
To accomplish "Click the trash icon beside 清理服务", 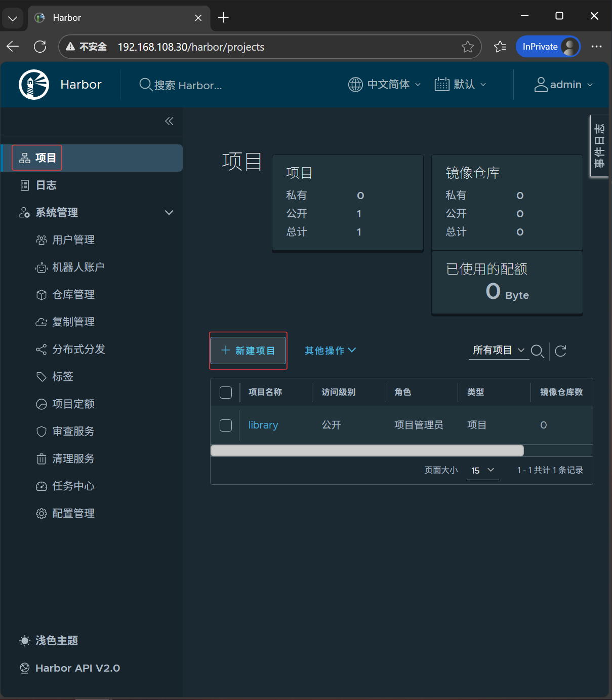I will point(42,459).
